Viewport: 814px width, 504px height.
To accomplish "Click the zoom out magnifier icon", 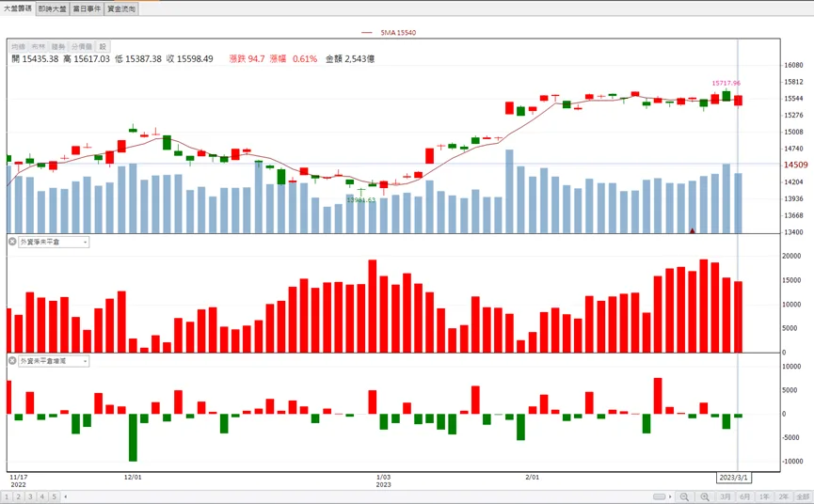I will (684, 496).
